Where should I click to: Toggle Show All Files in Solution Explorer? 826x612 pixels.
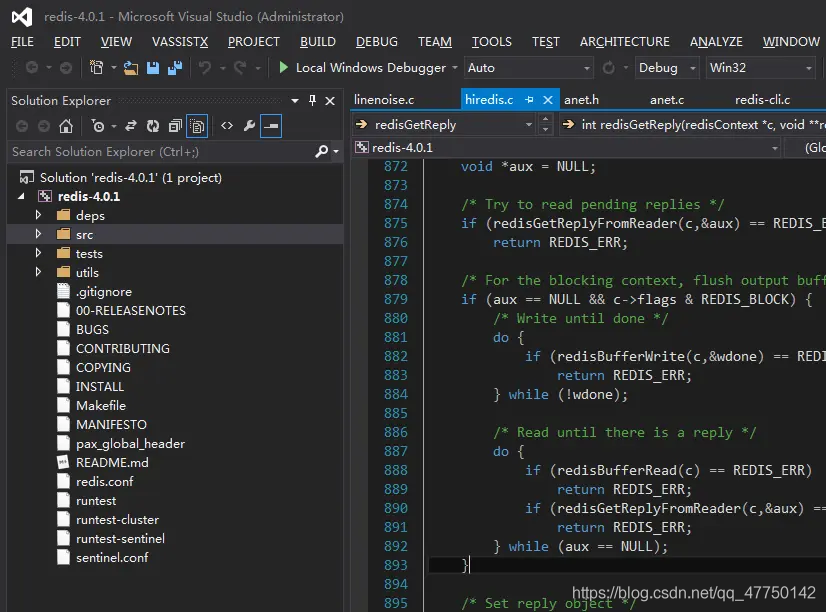pos(198,126)
